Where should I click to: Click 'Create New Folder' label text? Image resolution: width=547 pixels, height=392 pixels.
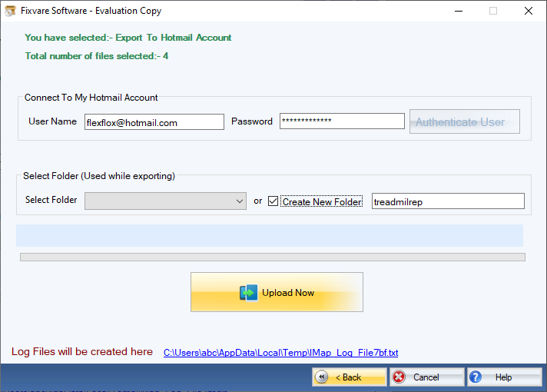pyautogui.click(x=322, y=201)
